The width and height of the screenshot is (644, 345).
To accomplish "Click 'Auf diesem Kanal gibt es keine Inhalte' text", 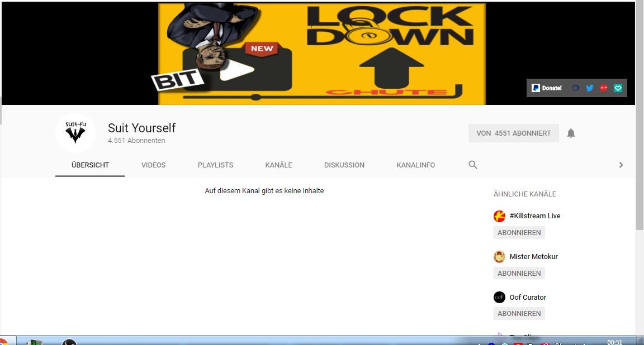I will coord(264,191).
